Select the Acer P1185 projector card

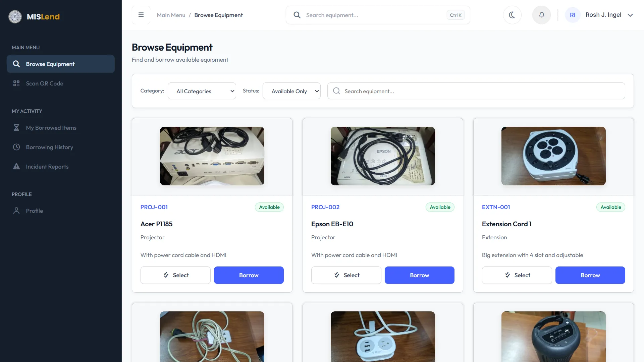click(x=175, y=275)
